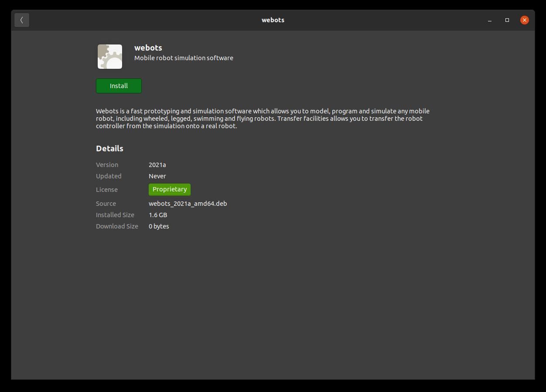Screen dimensions: 546x392
Task: Click the Download Size label
Action: 117,226
